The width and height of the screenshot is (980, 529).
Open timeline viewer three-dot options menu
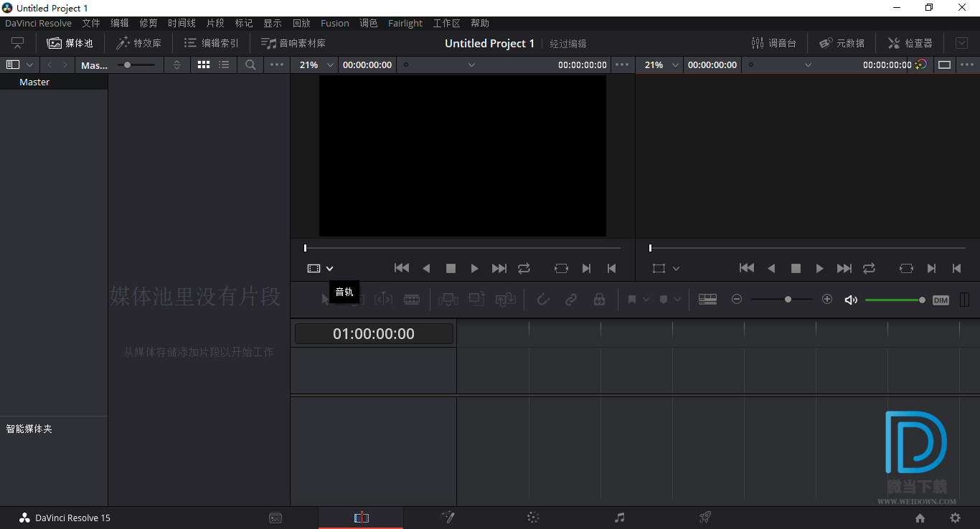tap(967, 65)
